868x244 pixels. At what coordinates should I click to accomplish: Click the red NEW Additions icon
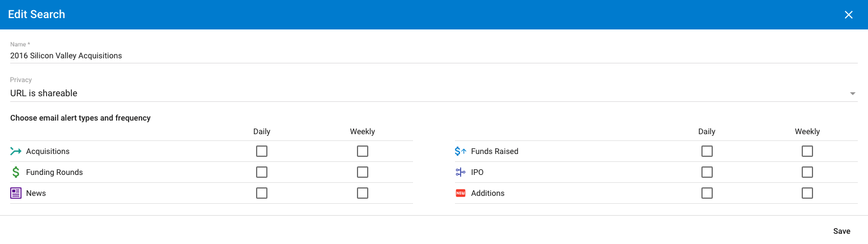[x=461, y=193]
